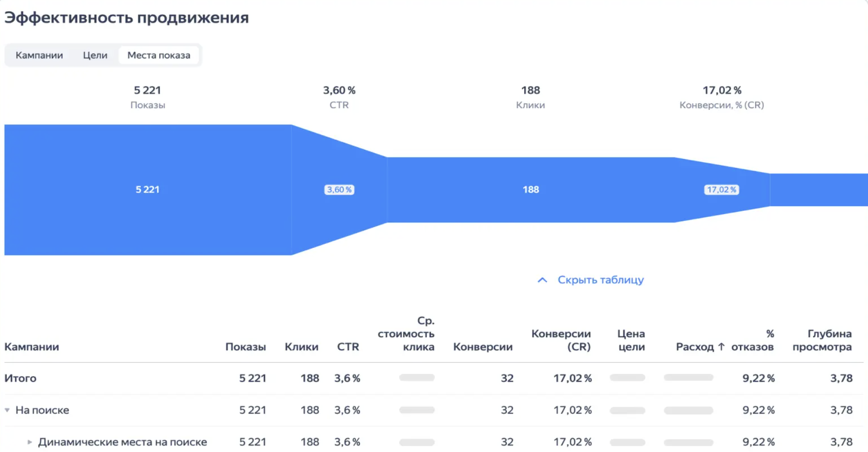Click the 5 221 impressions funnel segment

click(148, 190)
